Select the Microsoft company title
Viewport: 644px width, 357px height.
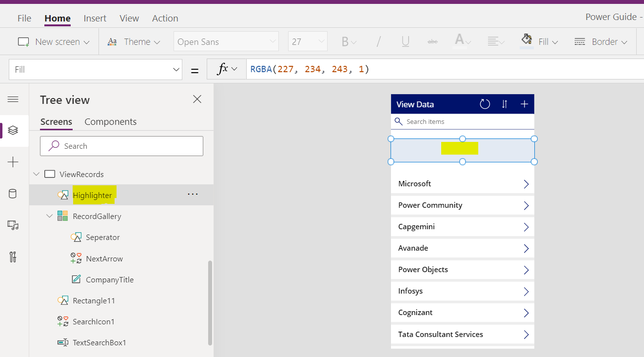tap(415, 184)
